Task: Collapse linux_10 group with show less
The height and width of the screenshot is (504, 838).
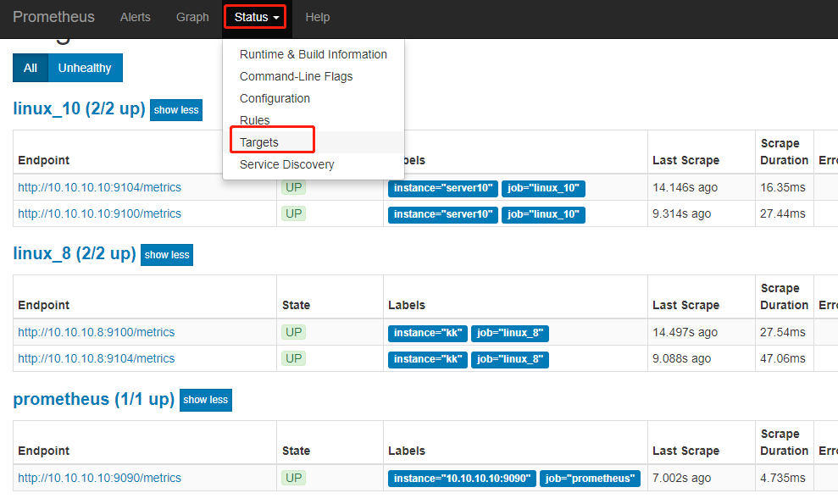Action: point(176,110)
